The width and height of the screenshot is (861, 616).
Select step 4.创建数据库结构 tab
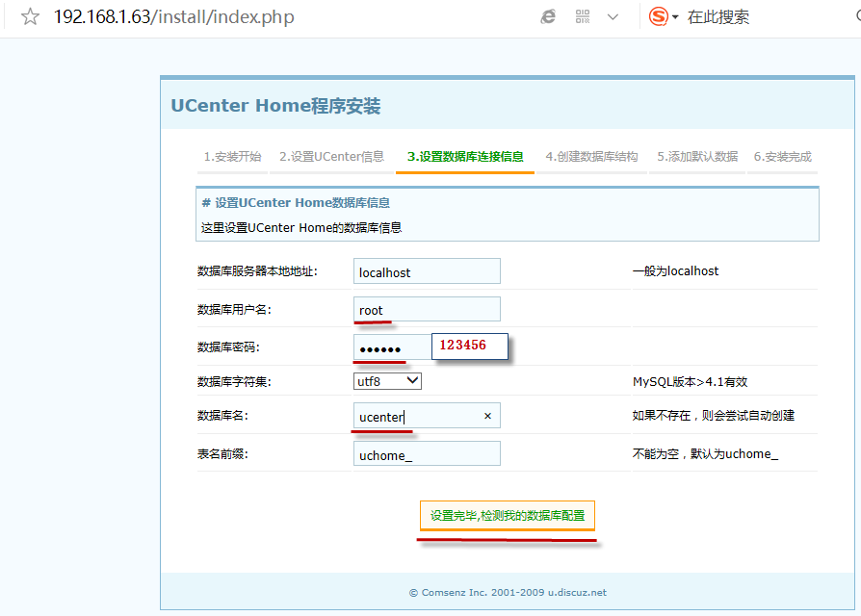591,157
